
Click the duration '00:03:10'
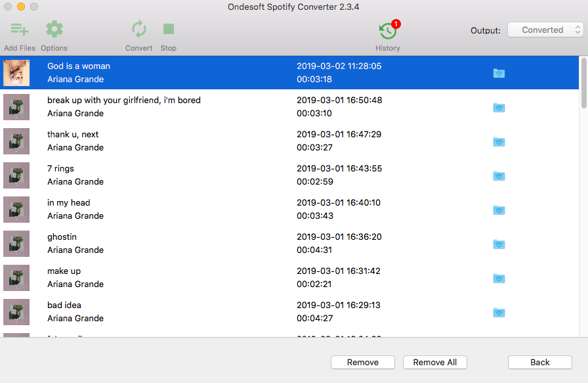[314, 114]
